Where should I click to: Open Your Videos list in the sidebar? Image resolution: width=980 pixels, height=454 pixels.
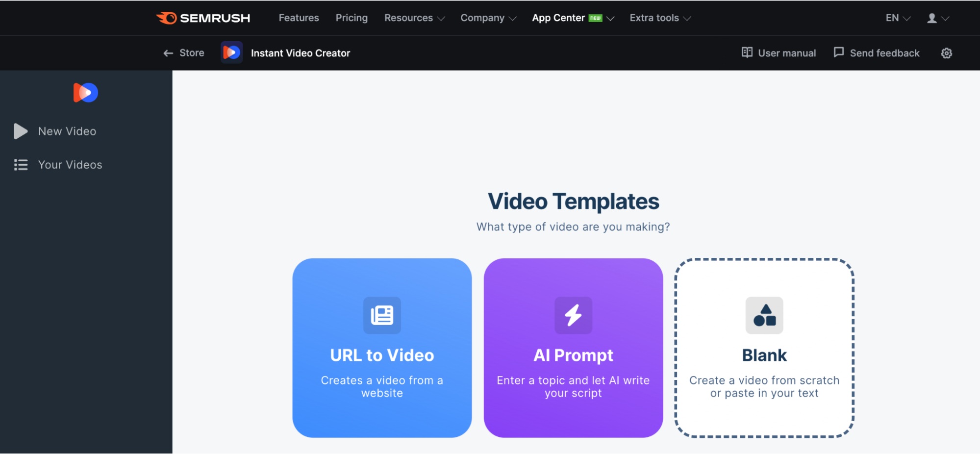click(70, 165)
